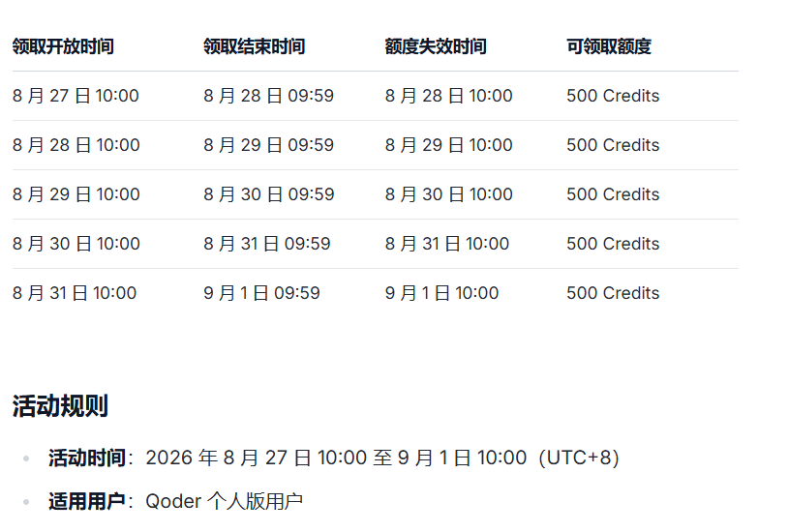Screen dimensions: 789x532
Task: Click the 8 月 31 日 09:59 end time cell
Action: click(x=267, y=244)
